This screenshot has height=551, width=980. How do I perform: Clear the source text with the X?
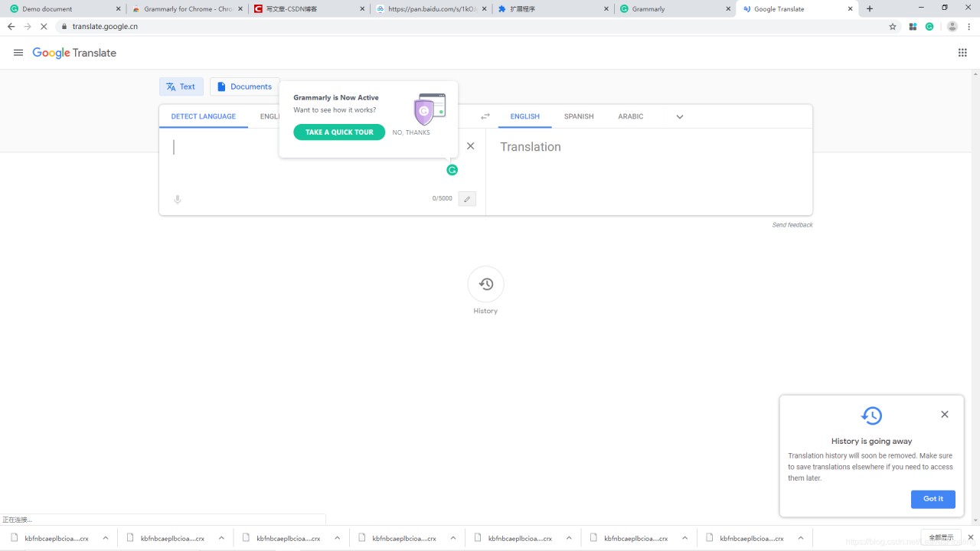[471, 146]
